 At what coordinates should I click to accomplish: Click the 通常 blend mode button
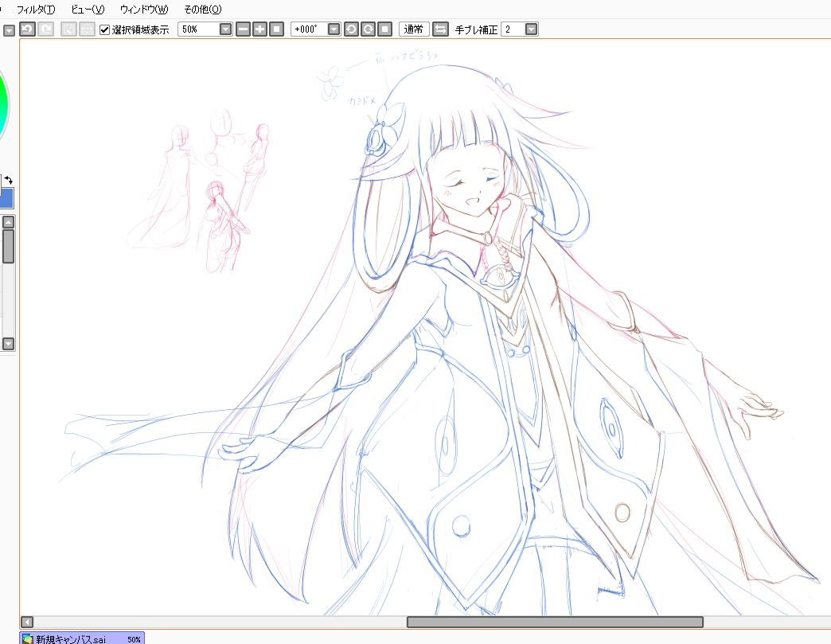(414, 29)
